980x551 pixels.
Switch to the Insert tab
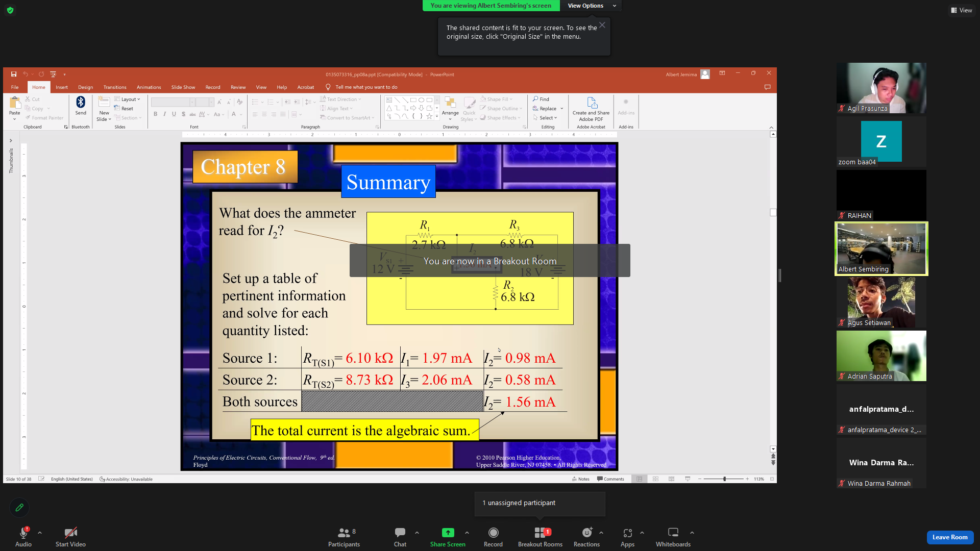tap(62, 87)
